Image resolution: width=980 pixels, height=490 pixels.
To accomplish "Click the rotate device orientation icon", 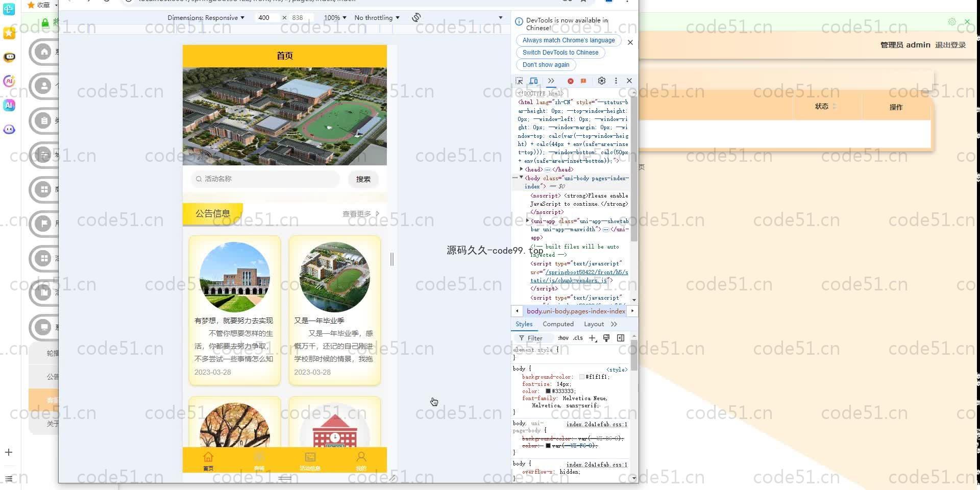I will (x=416, y=17).
